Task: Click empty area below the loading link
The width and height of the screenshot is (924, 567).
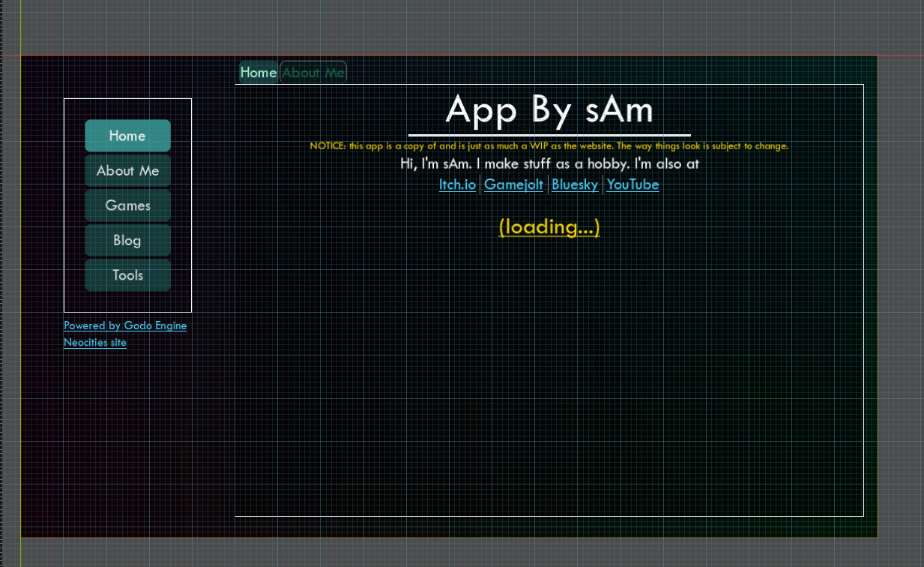Action: pos(549,375)
